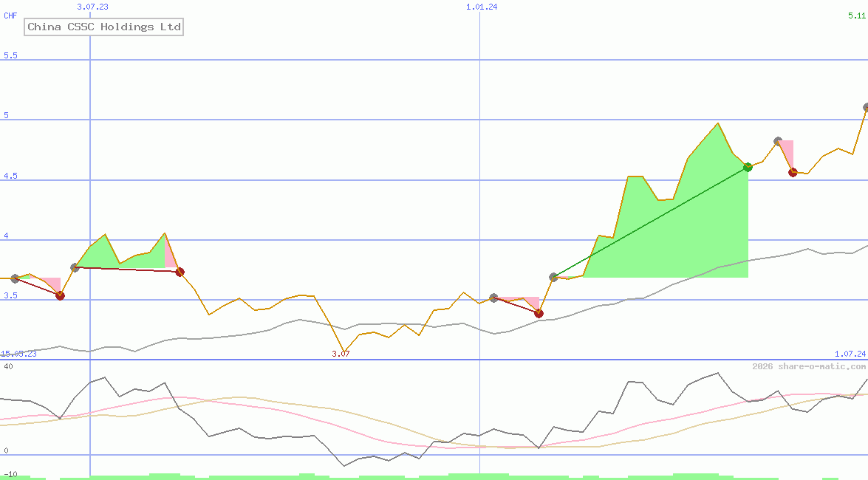
Task: Click the 4 price axis label
Action: coord(6,236)
